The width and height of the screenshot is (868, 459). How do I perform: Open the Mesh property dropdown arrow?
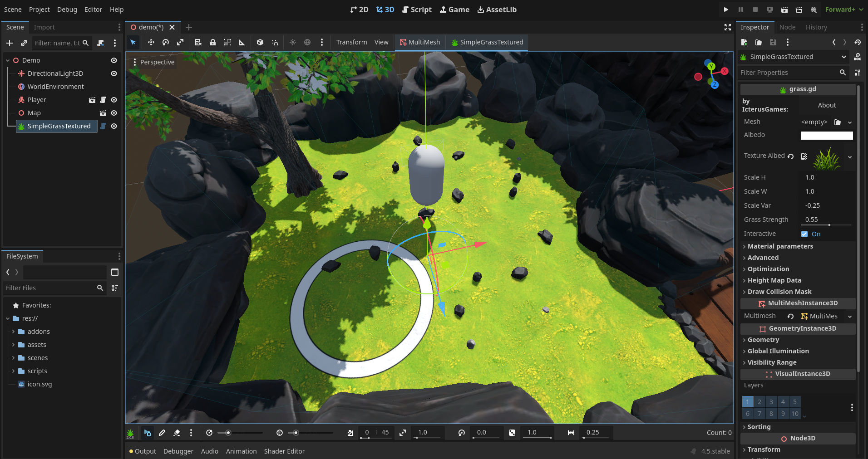click(850, 122)
